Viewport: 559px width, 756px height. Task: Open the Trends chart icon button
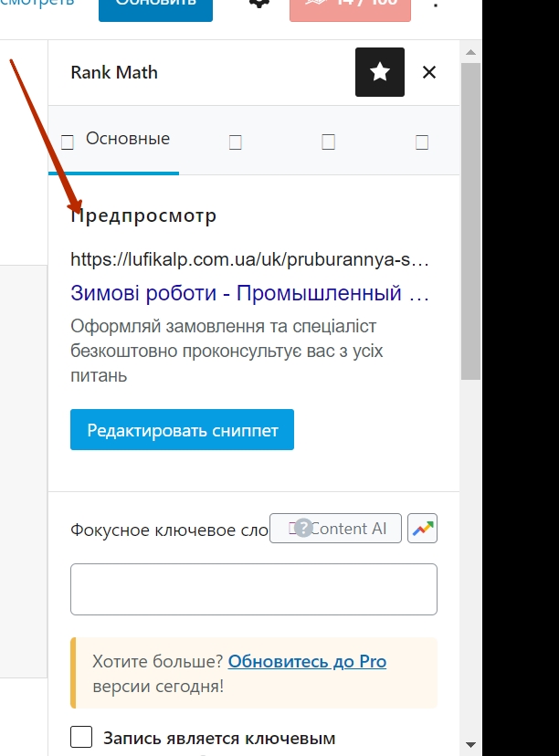pos(422,529)
